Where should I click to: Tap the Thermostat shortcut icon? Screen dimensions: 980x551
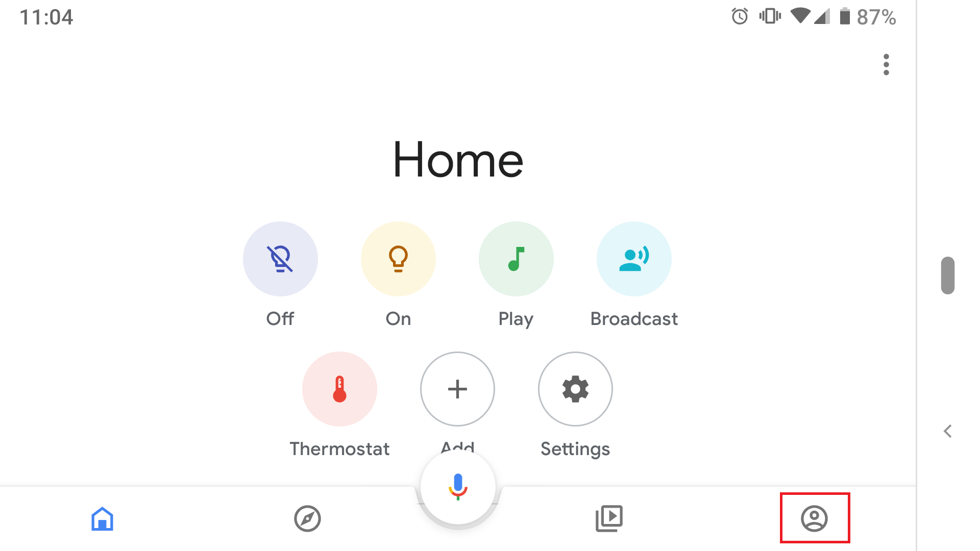[x=339, y=389]
